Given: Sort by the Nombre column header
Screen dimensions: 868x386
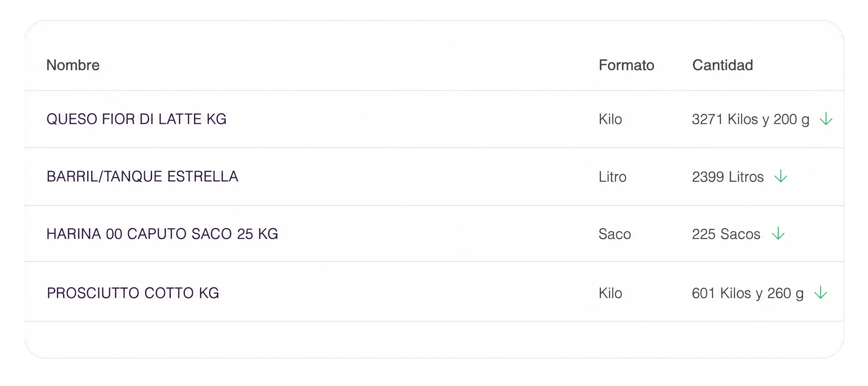Looking at the screenshot, I should pyautogui.click(x=73, y=65).
